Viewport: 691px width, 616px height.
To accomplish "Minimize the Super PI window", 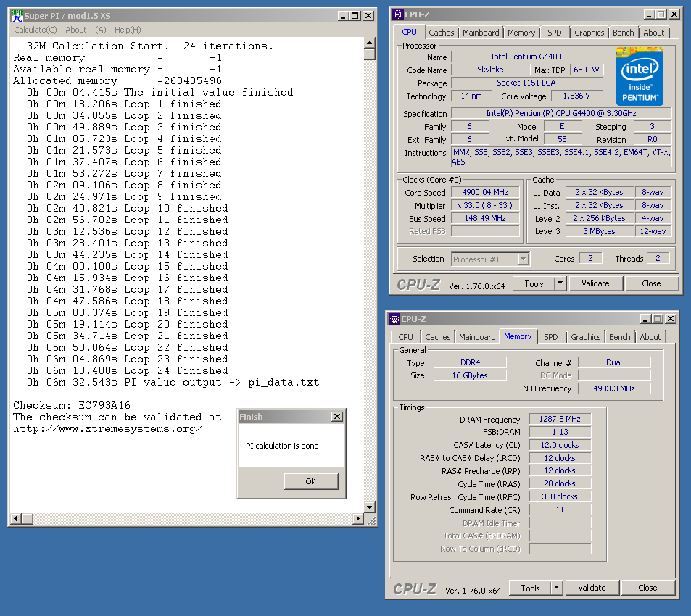I will point(344,15).
